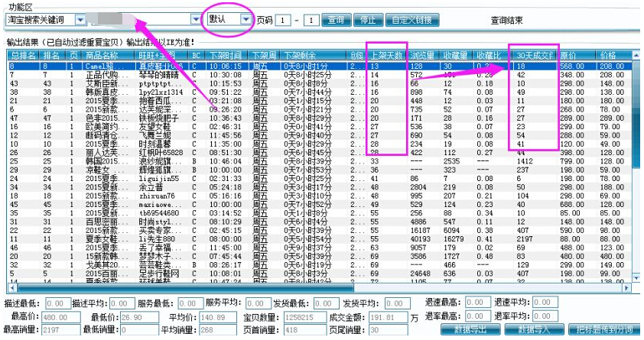Click the 最高销量 field showing 2197

pos(60,330)
